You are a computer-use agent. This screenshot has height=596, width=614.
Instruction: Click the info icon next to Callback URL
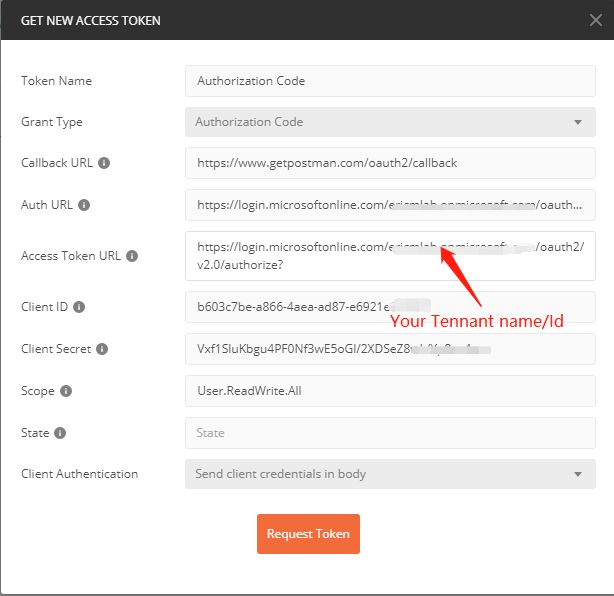click(x=104, y=163)
